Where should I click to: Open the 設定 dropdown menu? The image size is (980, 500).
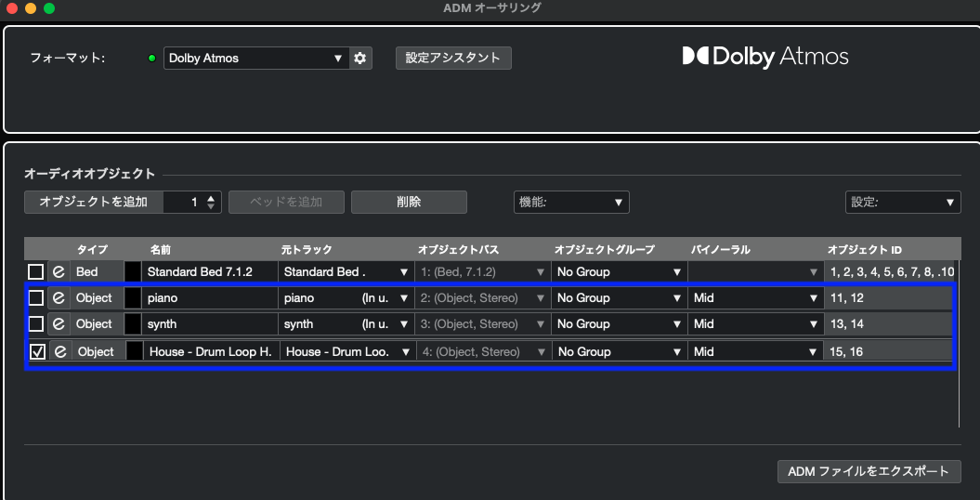(x=903, y=203)
